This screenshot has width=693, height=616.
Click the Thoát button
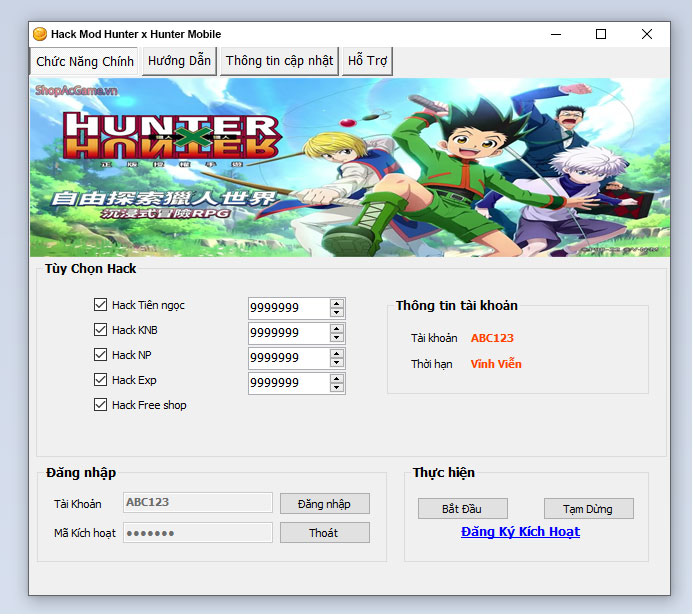(x=324, y=533)
